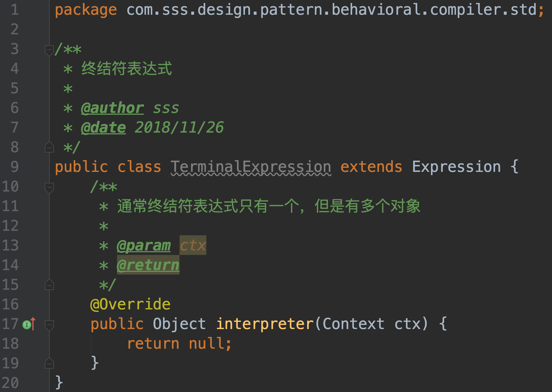
Task: Click the null keyword in the return statement
Action: tap(207, 344)
